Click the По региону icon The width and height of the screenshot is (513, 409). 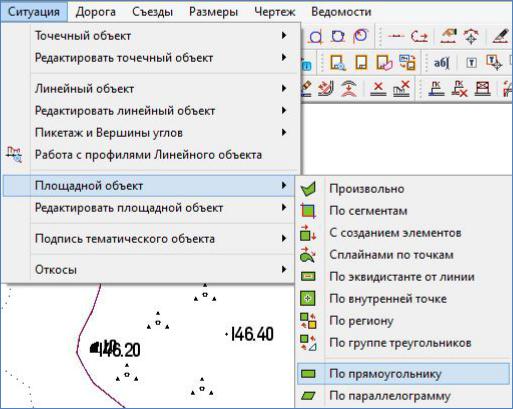coord(308,321)
